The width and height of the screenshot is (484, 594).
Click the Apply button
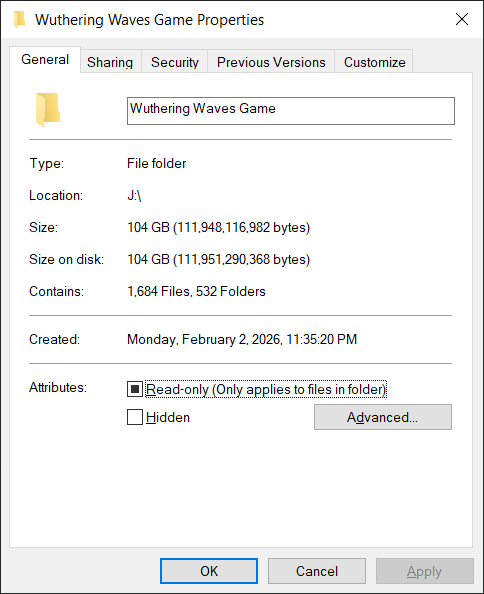[425, 571]
